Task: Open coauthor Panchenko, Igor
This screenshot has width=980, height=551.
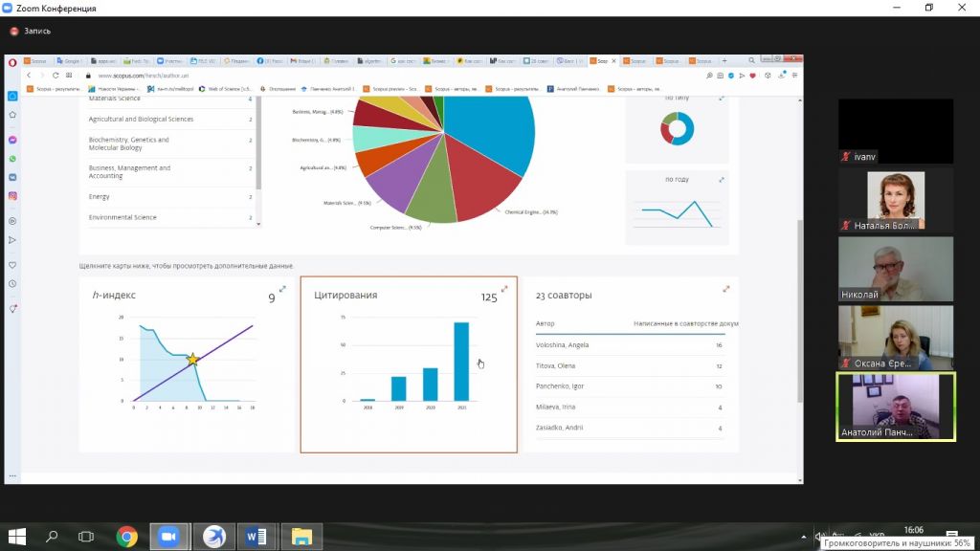Action: tap(559, 386)
